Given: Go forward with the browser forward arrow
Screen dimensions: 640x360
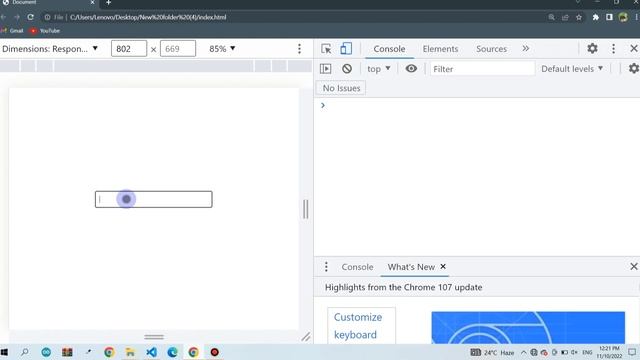Looking at the screenshot, I should [x=17, y=17].
